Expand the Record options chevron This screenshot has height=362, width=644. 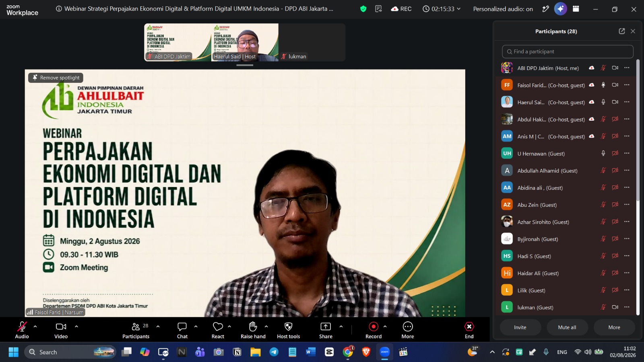click(x=385, y=326)
